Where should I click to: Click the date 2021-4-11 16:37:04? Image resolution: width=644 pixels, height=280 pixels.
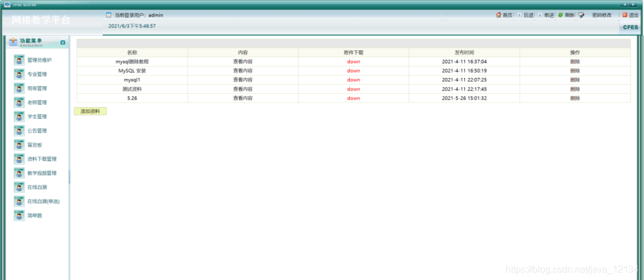(x=464, y=62)
